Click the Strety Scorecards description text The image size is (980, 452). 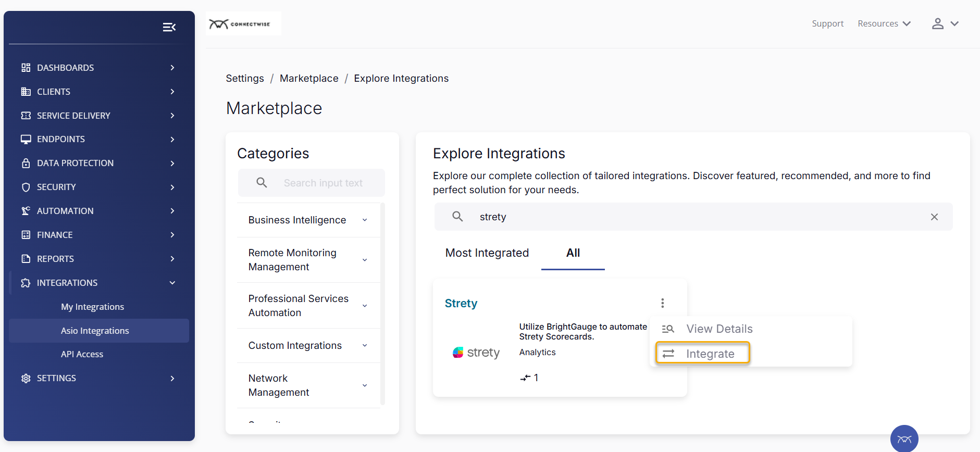coord(583,332)
